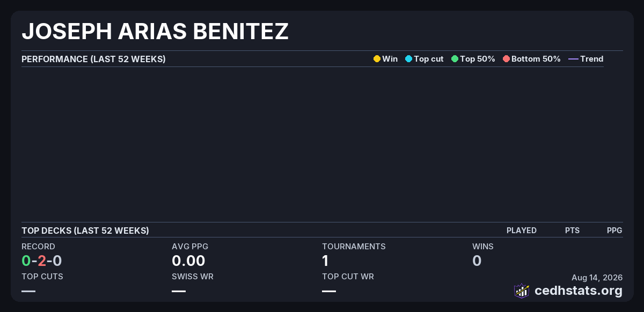
Task: Click the Swiss WR dash value
Action: pyautogui.click(x=179, y=291)
